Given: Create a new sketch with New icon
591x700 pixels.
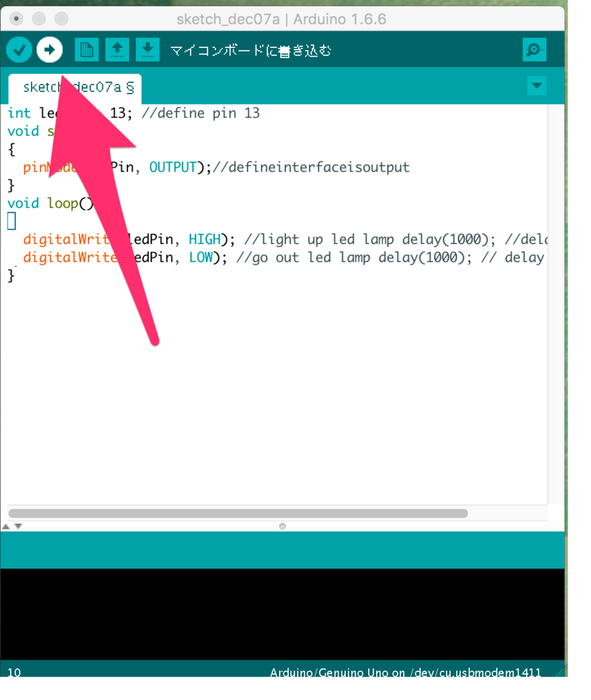Looking at the screenshot, I should click(x=87, y=49).
